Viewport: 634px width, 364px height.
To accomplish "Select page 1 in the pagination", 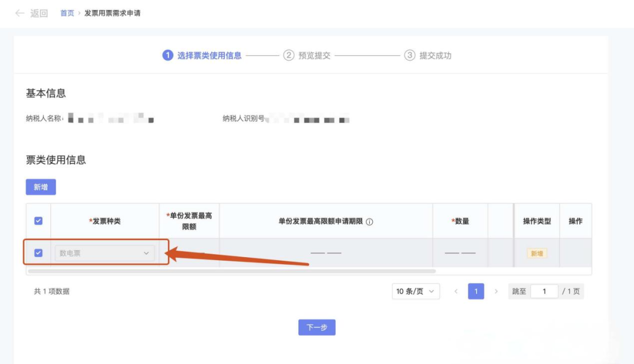I will pos(476,291).
